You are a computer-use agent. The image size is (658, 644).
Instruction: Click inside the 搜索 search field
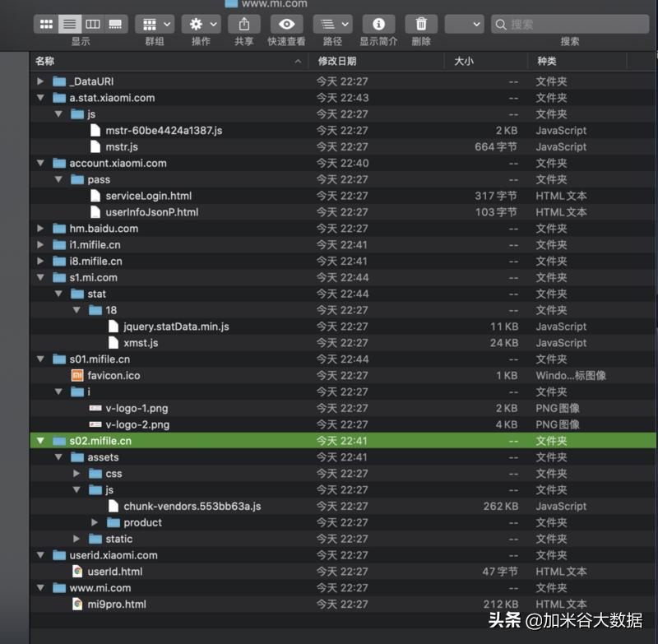click(x=568, y=24)
